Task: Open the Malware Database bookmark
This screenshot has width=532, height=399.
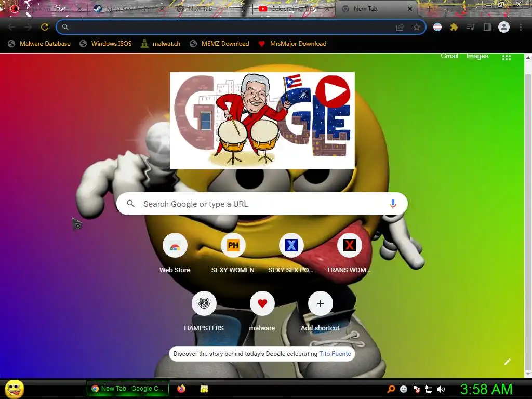Action: pyautogui.click(x=39, y=44)
